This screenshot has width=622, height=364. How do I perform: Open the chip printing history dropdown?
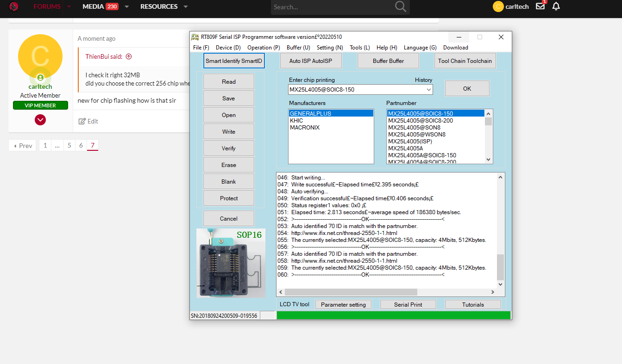pos(429,89)
